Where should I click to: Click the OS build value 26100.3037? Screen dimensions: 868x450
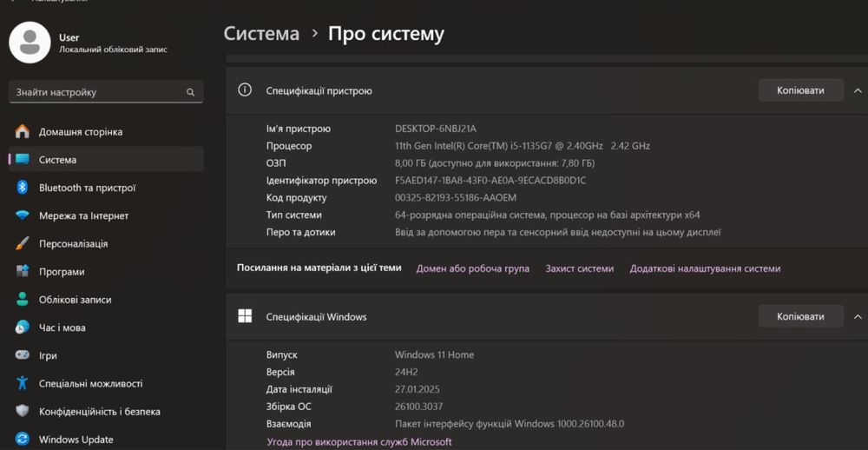click(x=419, y=407)
